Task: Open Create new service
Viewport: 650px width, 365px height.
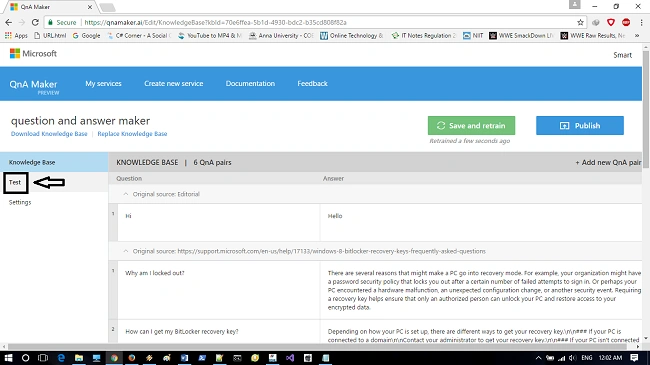Action: pos(174,84)
